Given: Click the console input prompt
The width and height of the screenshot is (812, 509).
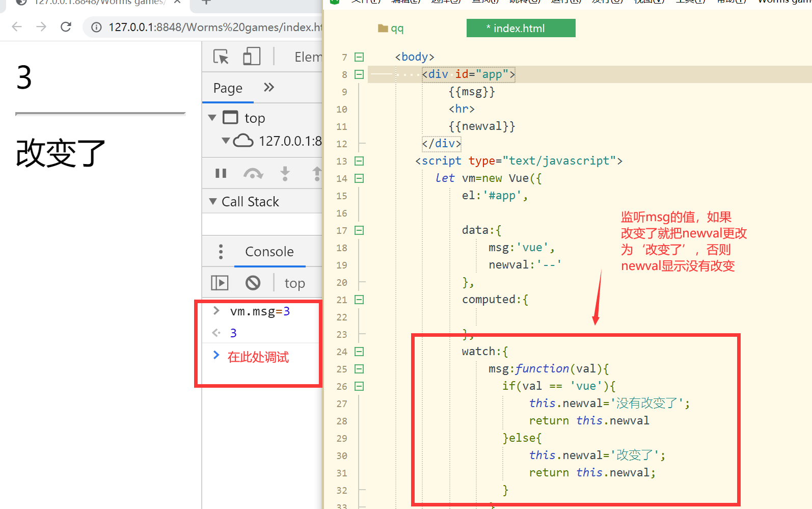Looking at the screenshot, I should pyautogui.click(x=258, y=357).
